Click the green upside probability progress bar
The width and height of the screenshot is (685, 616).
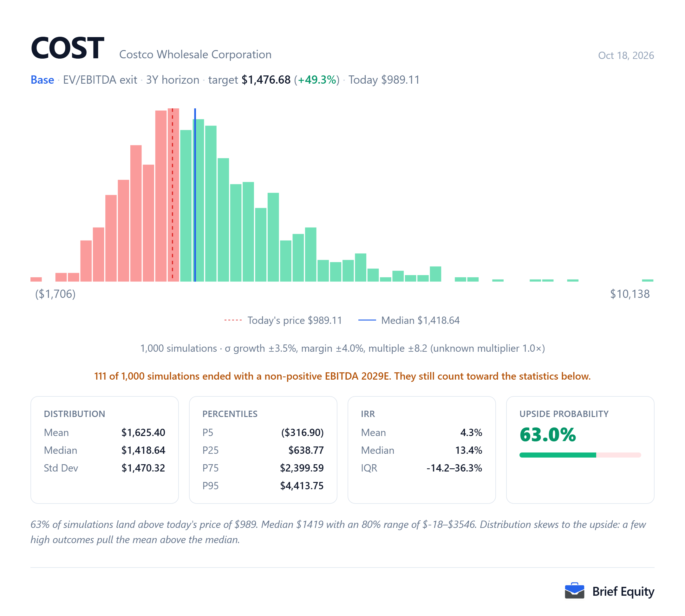pos(558,455)
